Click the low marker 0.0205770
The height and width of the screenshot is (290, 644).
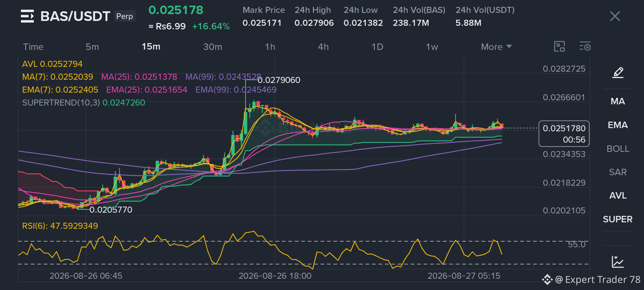111,210
